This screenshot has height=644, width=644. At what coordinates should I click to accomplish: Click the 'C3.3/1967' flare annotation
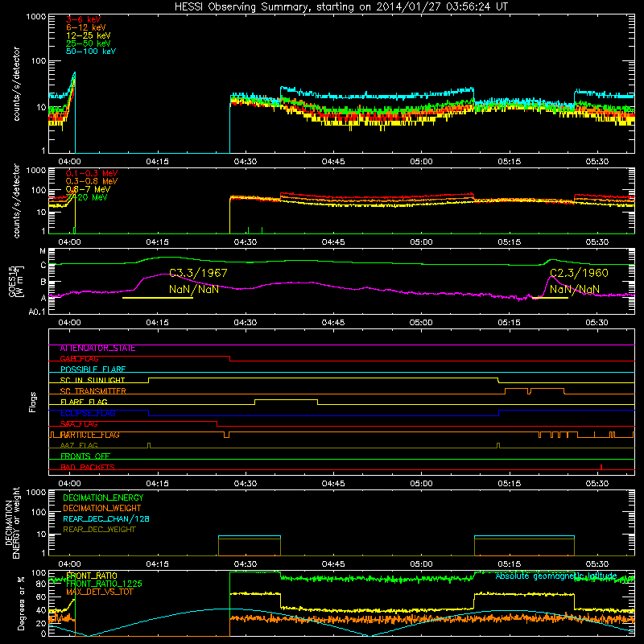(x=198, y=273)
